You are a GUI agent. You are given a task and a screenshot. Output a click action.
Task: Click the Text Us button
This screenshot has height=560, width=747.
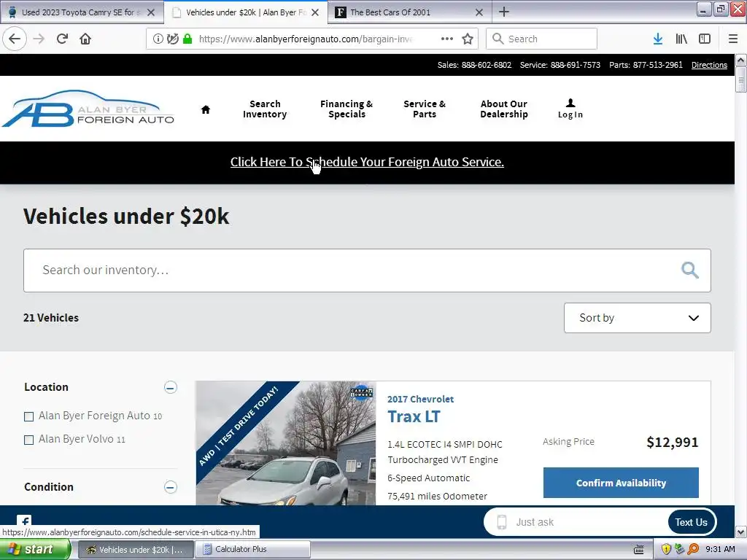tap(692, 522)
